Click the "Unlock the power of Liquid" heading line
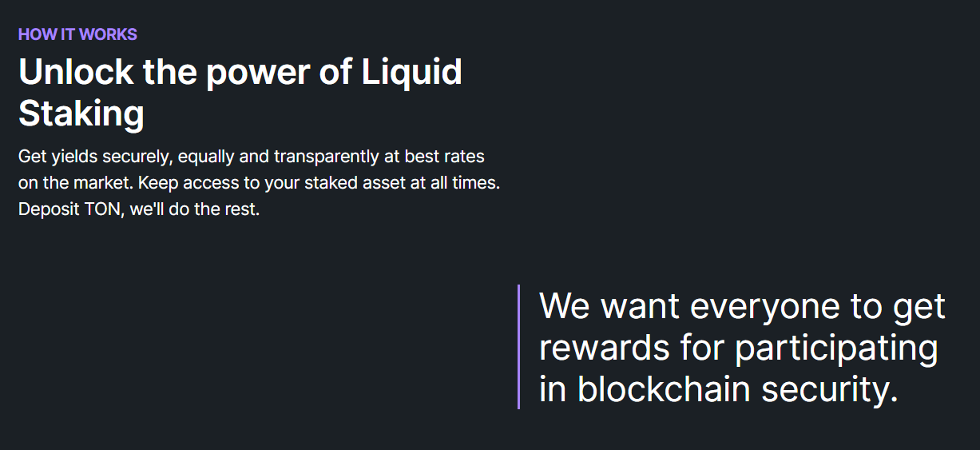Image resolution: width=980 pixels, height=450 pixels. tap(240, 73)
